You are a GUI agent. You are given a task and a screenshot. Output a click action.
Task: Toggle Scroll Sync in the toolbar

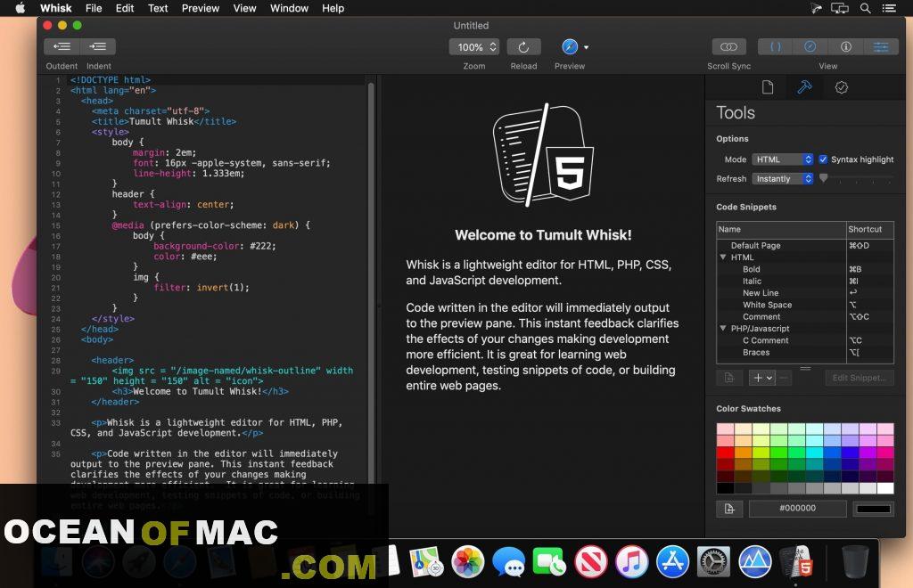(729, 46)
